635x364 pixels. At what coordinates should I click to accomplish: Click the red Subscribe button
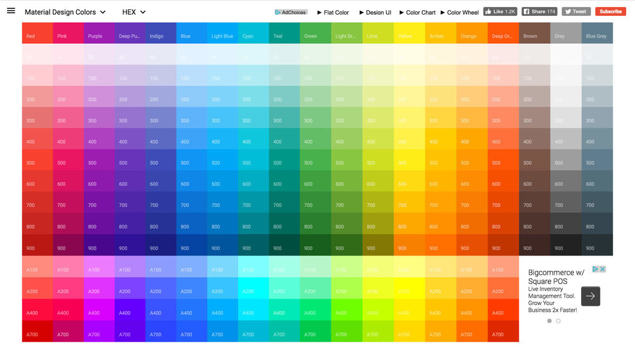[x=610, y=11]
